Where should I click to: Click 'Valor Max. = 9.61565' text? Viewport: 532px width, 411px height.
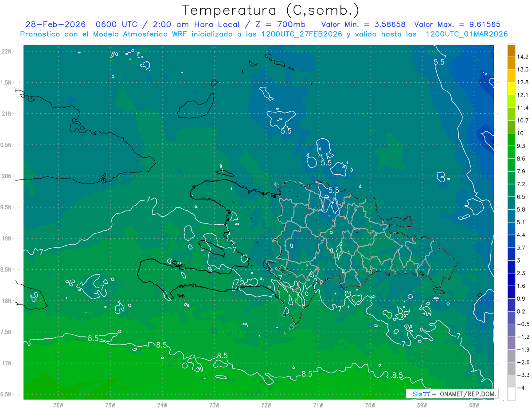[457, 24]
